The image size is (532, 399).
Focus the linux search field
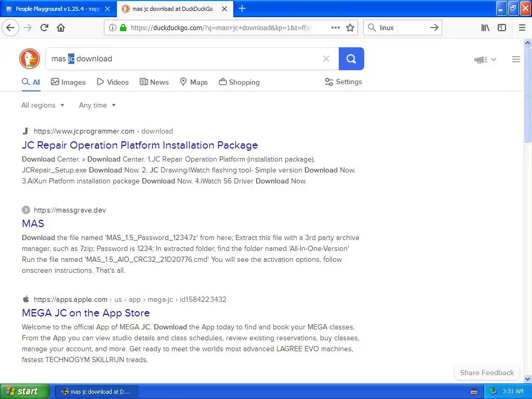point(403,28)
